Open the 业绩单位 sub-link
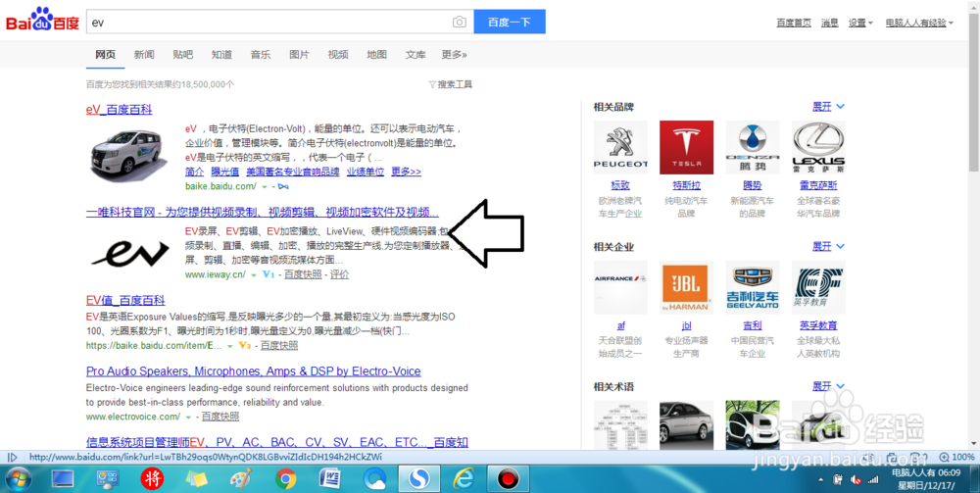 click(366, 172)
